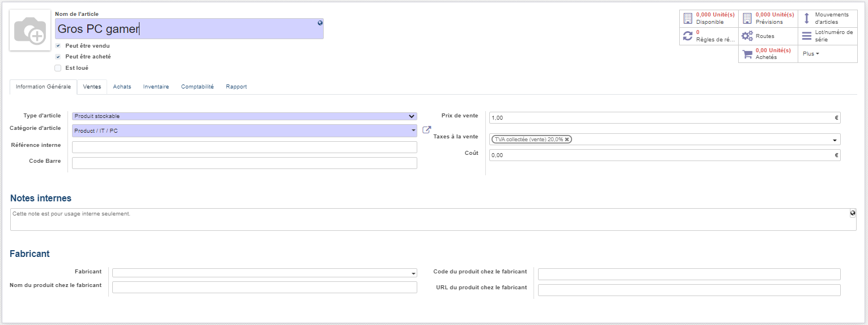Remove the TVA collectée 20% tax tag
The height and width of the screenshot is (325, 868).
point(567,139)
